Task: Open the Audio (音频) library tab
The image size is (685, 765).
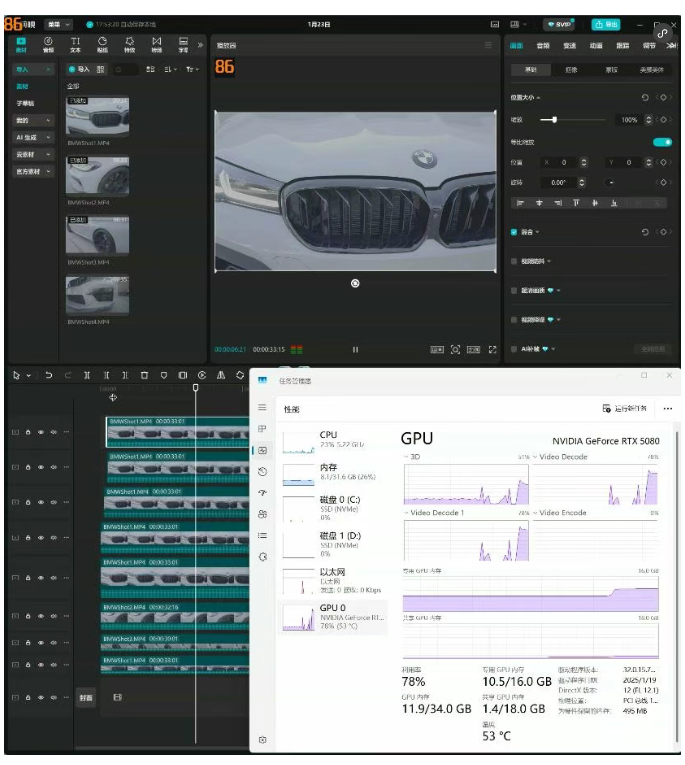Action: [x=48, y=44]
